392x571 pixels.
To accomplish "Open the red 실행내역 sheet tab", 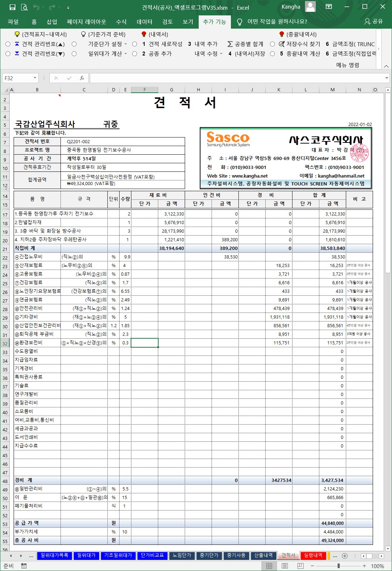I will (313, 555).
